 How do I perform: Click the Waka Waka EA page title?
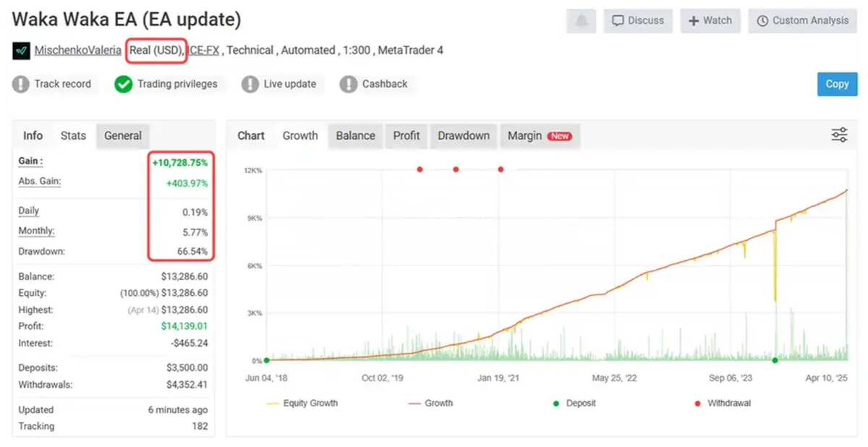click(x=127, y=20)
